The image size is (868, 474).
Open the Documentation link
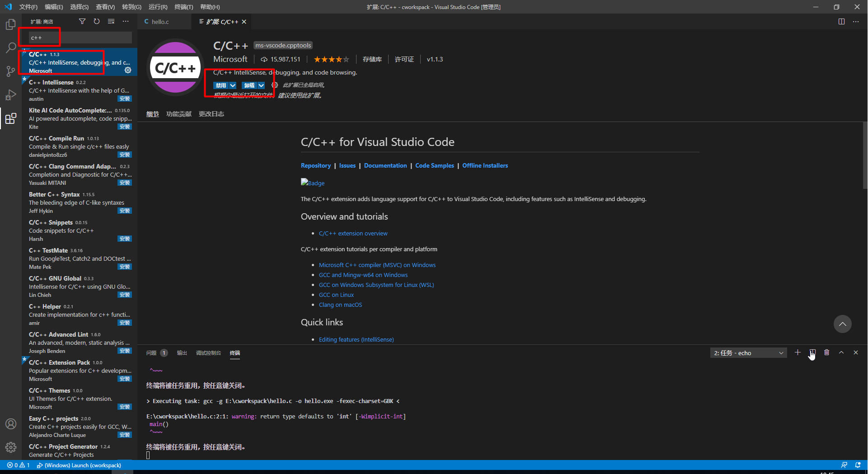(x=385, y=165)
